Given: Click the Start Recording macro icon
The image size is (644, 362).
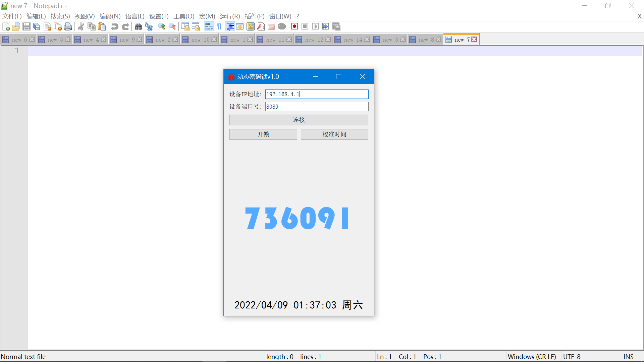Looking at the screenshot, I should [294, 26].
